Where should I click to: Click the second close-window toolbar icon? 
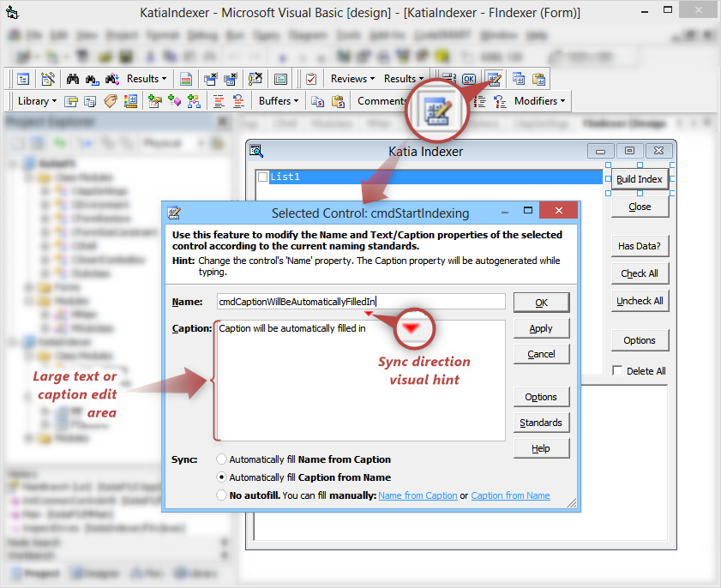tap(231, 79)
